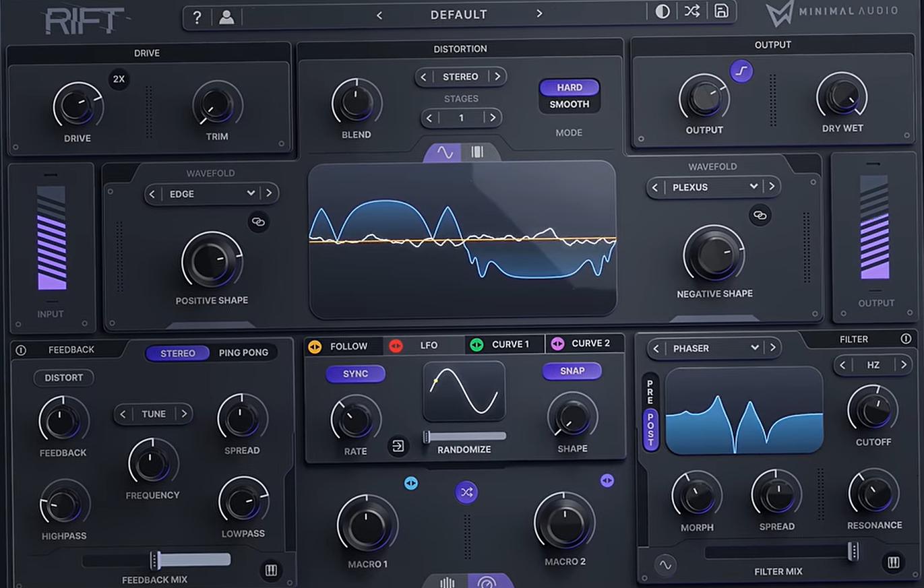Screen dimensions: 924x588
Task: Set filter position to POST
Action: (650, 430)
